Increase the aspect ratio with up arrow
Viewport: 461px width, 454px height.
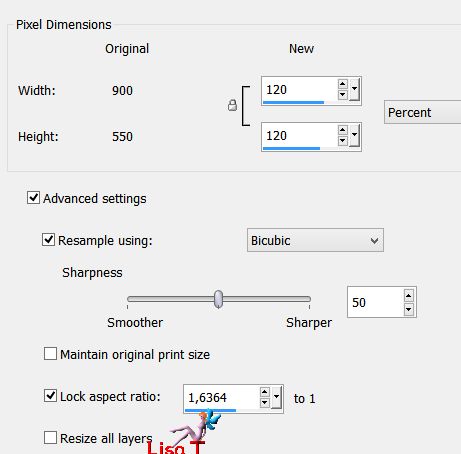(x=265, y=392)
